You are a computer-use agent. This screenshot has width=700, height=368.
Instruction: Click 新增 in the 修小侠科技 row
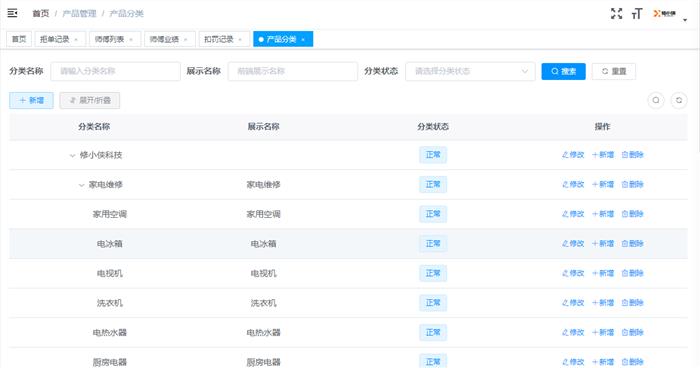pyautogui.click(x=603, y=155)
